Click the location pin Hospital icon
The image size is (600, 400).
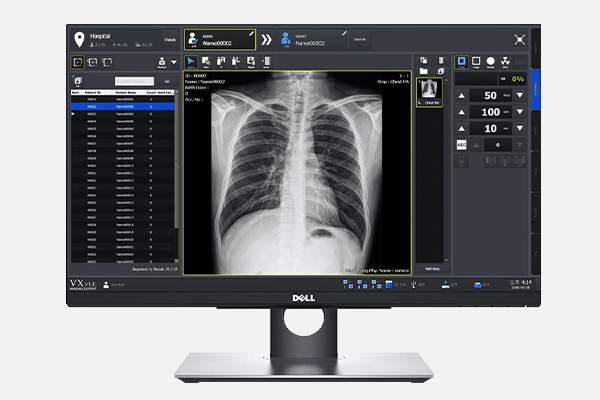point(79,39)
